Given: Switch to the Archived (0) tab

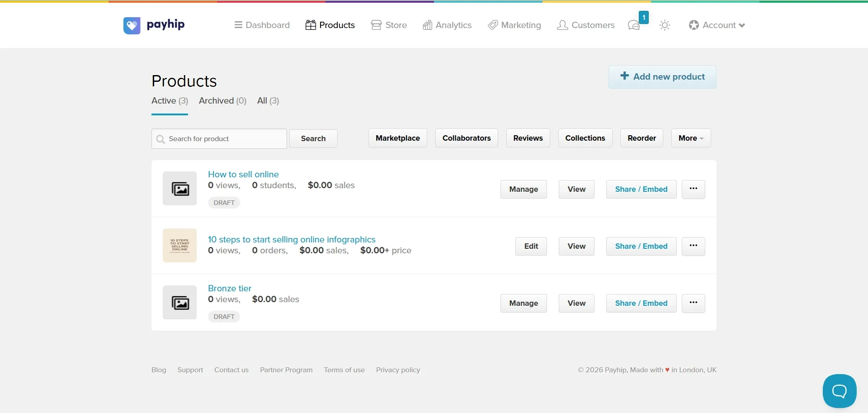Looking at the screenshot, I should pos(222,101).
